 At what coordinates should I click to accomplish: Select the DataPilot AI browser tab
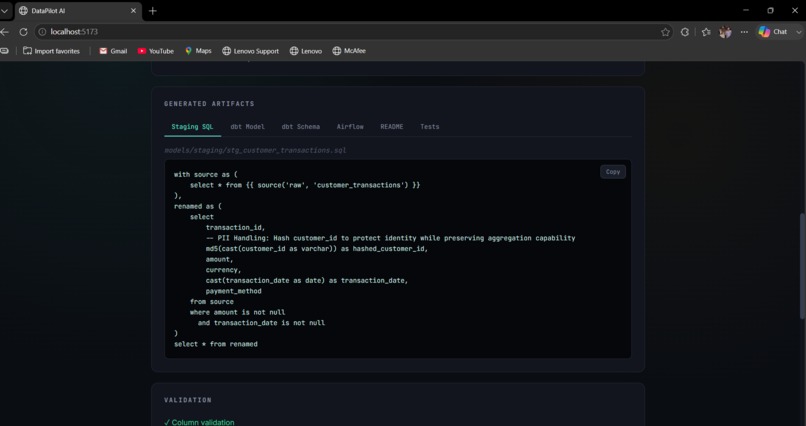77,11
